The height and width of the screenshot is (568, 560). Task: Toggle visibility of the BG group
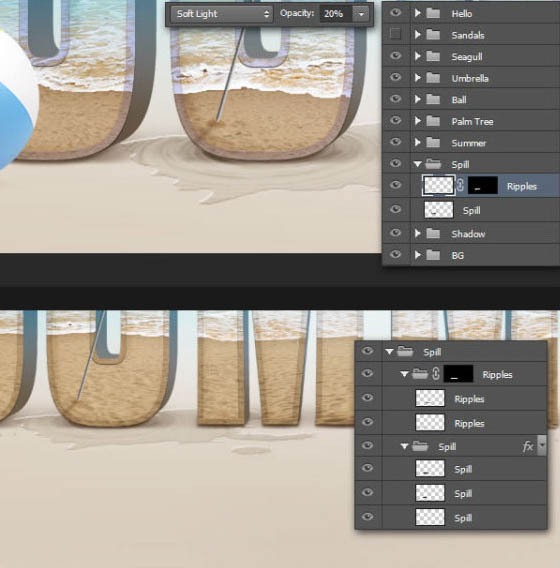[x=396, y=255]
